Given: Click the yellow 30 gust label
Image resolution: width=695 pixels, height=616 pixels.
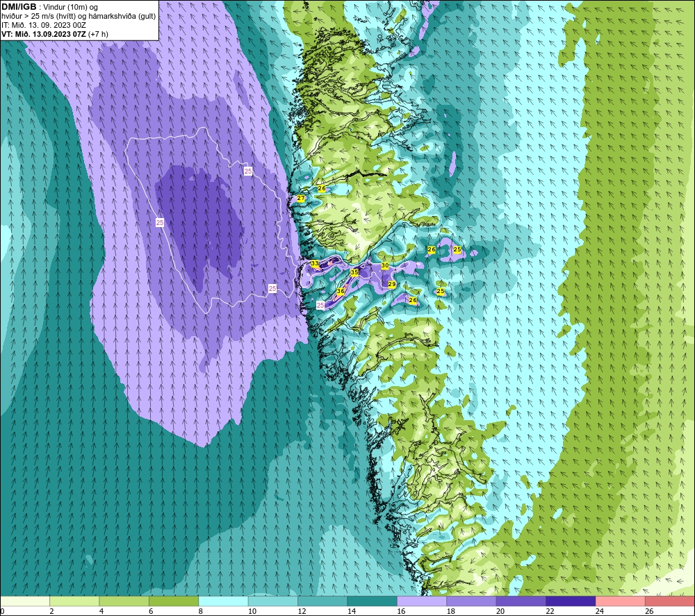Looking at the screenshot, I should [385, 266].
